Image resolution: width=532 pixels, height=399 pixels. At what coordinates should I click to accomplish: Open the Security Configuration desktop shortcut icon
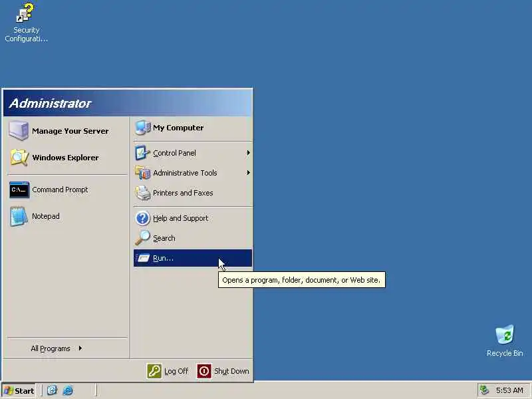coord(25,13)
